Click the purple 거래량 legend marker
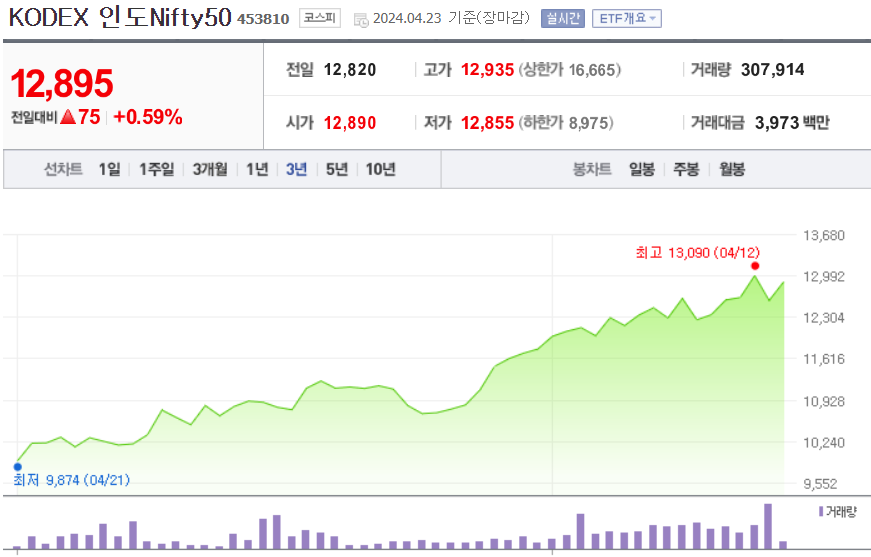 click(x=821, y=511)
